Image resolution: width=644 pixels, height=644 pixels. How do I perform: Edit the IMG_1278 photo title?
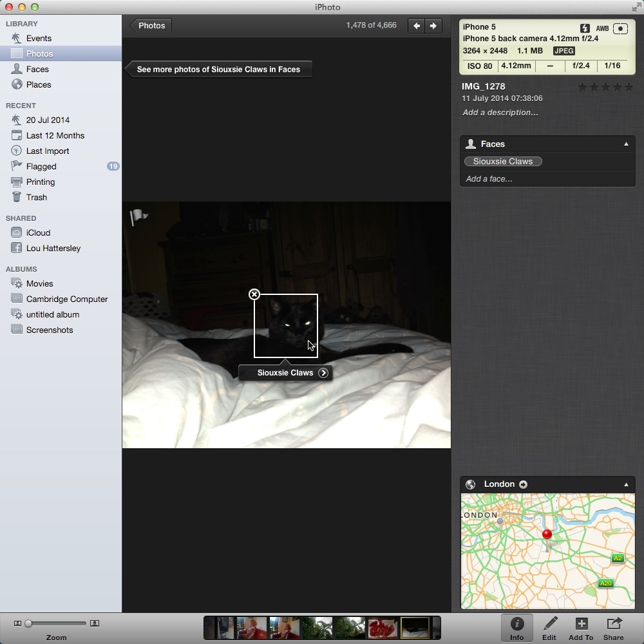pos(484,86)
